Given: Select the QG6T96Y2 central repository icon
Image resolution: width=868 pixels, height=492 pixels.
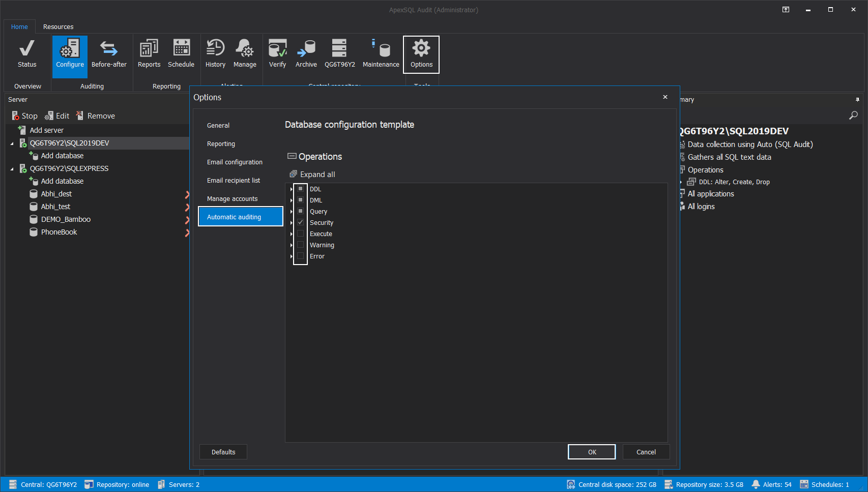Looking at the screenshot, I should pos(339,54).
